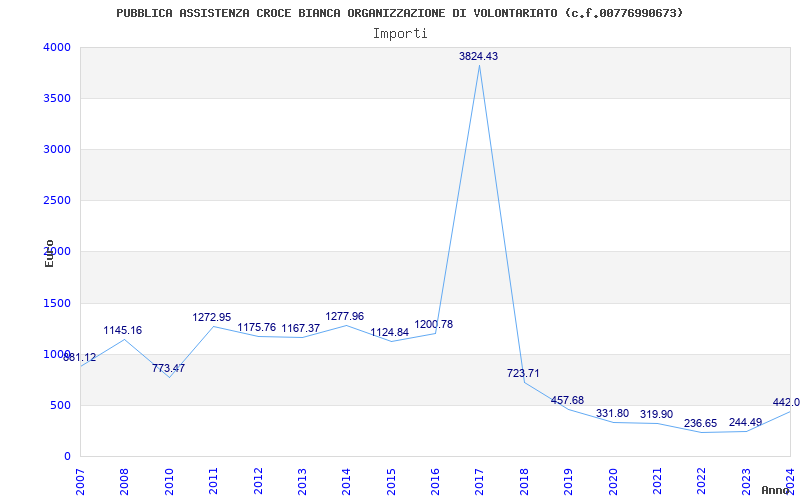
Task: Click the 1200.78 label near 2016
Action: (x=434, y=324)
